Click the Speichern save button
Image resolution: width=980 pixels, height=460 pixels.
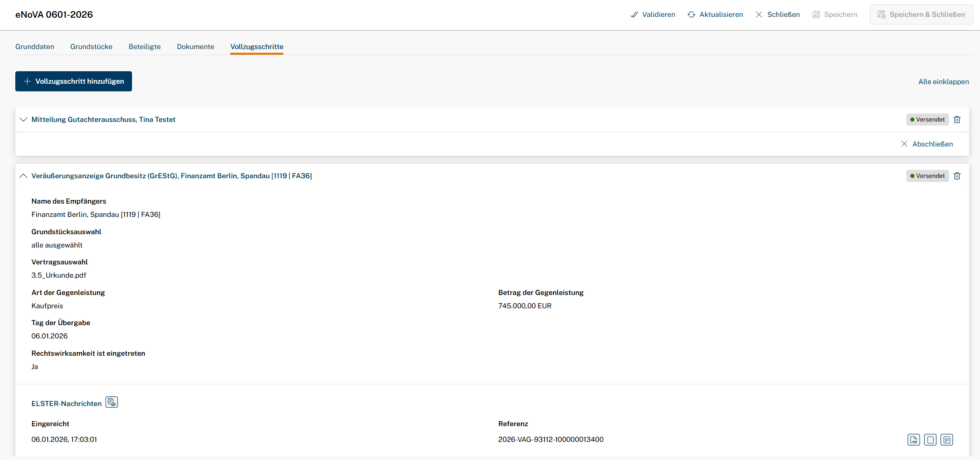pyautogui.click(x=835, y=14)
